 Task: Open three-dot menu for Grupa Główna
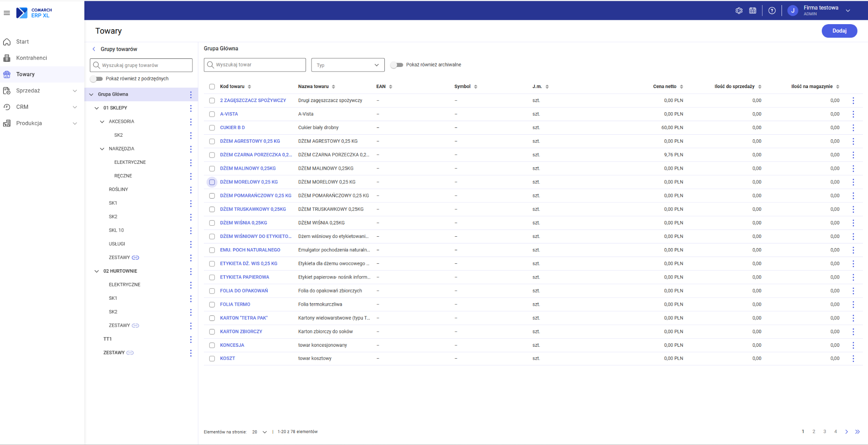(x=191, y=94)
